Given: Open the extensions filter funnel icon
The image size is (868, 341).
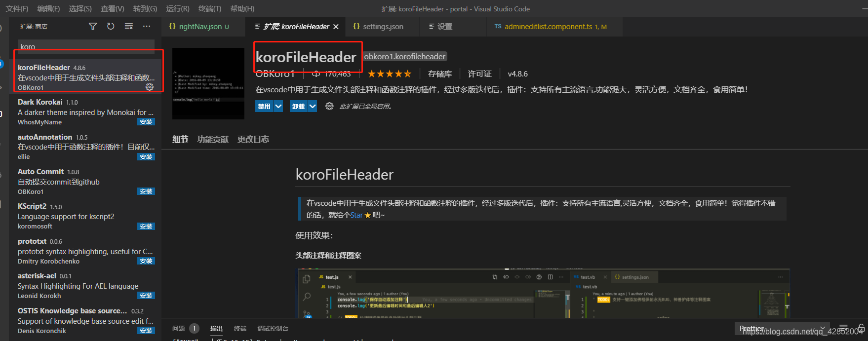Looking at the screenshot, I should pos(93,26).
